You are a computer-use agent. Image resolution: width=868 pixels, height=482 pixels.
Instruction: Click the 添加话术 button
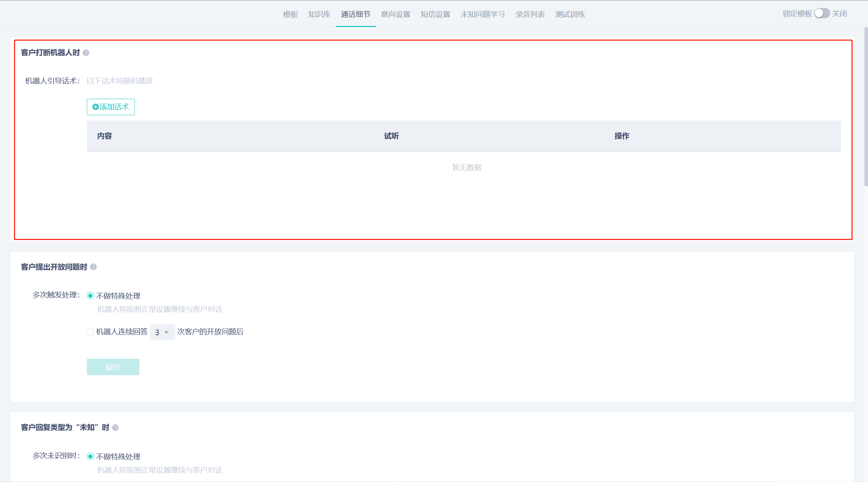111,107
